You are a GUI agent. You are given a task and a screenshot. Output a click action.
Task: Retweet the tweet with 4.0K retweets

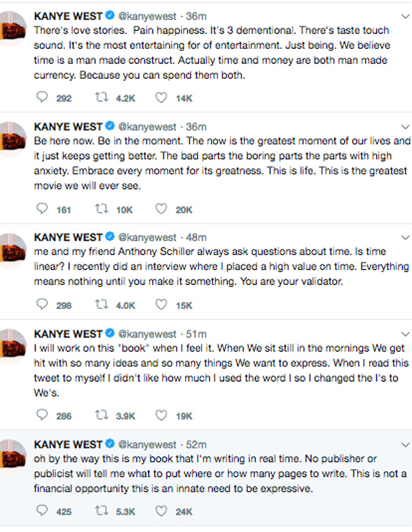point(104,305)
